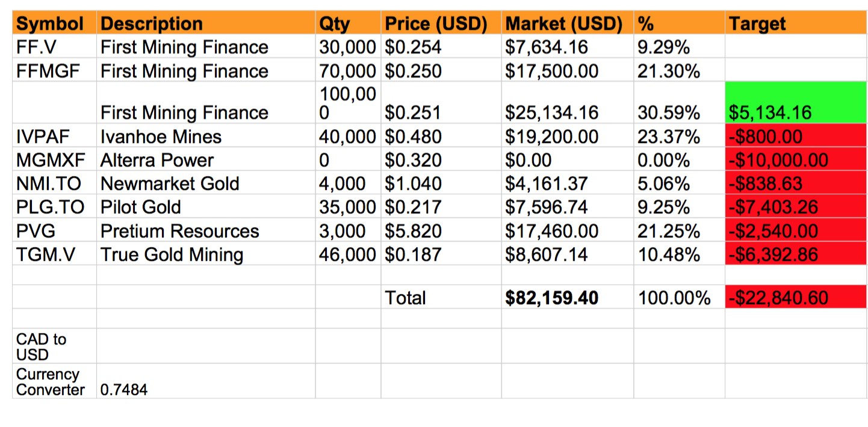
Task: Click the Ivanhoe Mines description cell
Action: tap(161, 137)
